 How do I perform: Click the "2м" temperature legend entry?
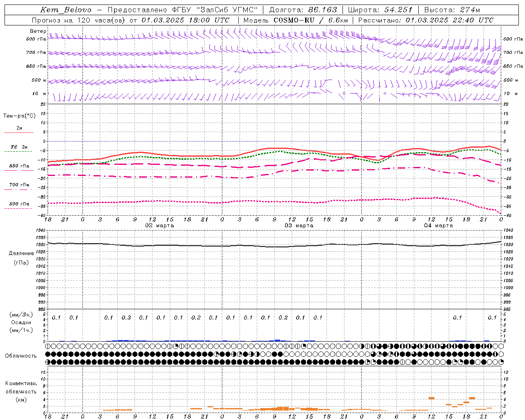tap(19, 128)
